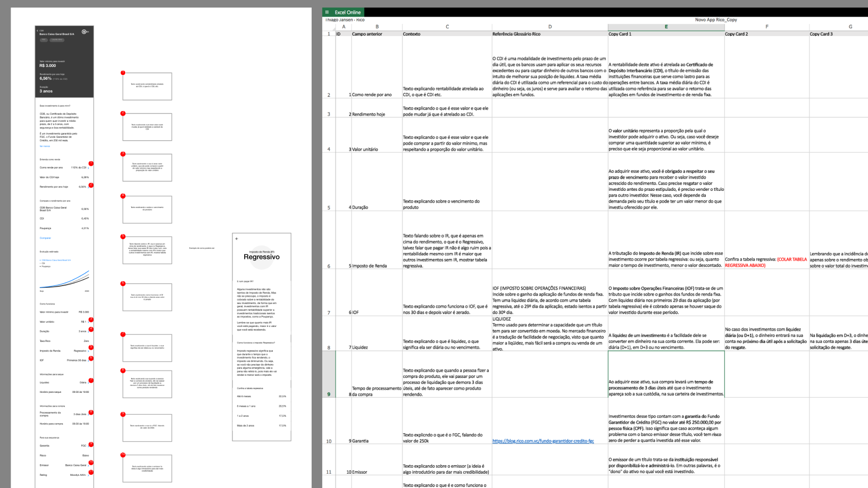Click the 'Taxa Rico' row in the mockup
This screenshot has width=868, height=488.
click(x=64, y=341)
